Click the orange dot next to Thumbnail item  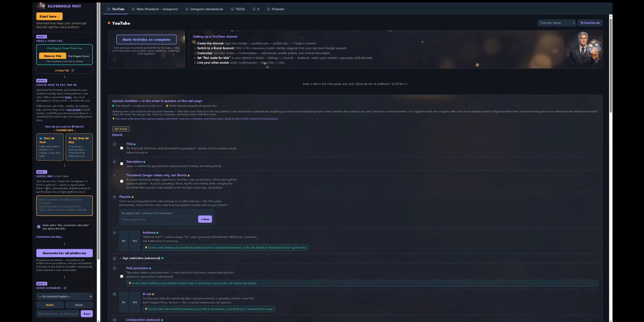(x=188, y=175)
